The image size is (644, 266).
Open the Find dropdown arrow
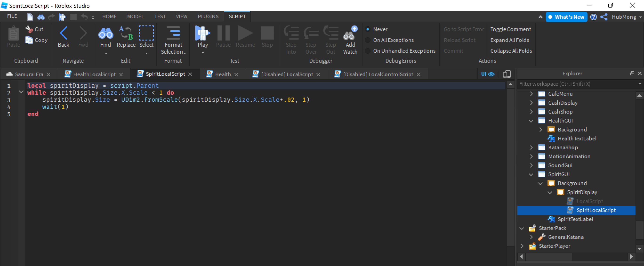(x=106, y=53)
